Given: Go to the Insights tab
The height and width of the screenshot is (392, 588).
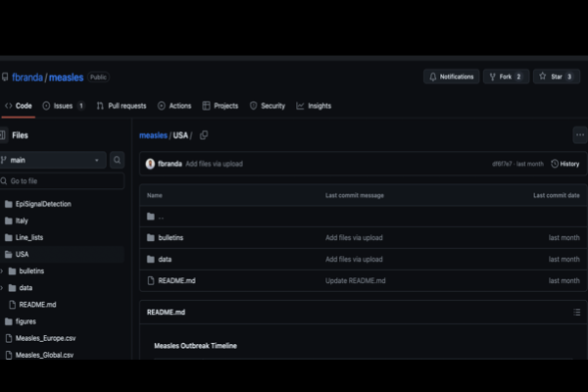Looking at the screenshot, I should 314,106.
